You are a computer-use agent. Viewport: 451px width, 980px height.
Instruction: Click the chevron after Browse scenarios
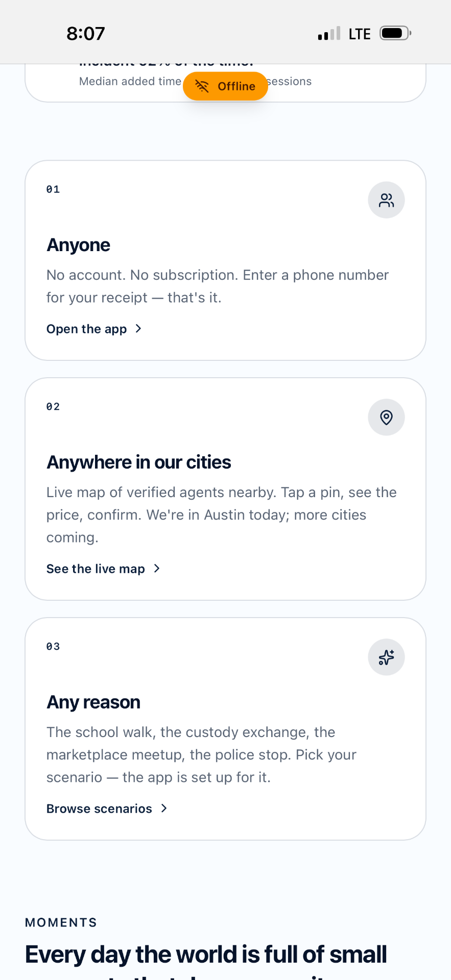tap(164, 808)
